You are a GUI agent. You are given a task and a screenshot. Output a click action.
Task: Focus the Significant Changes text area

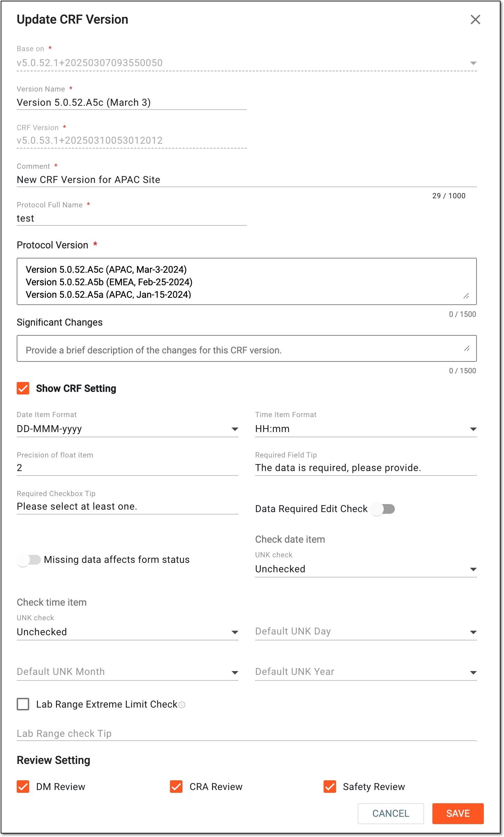pyautogui.click(x=246, y=348)
